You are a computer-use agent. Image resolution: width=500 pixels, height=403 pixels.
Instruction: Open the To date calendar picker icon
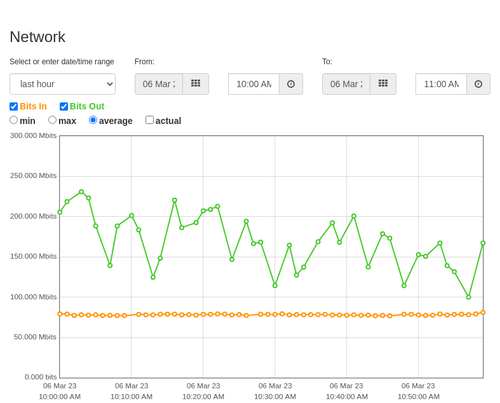[x=383, y=84]
